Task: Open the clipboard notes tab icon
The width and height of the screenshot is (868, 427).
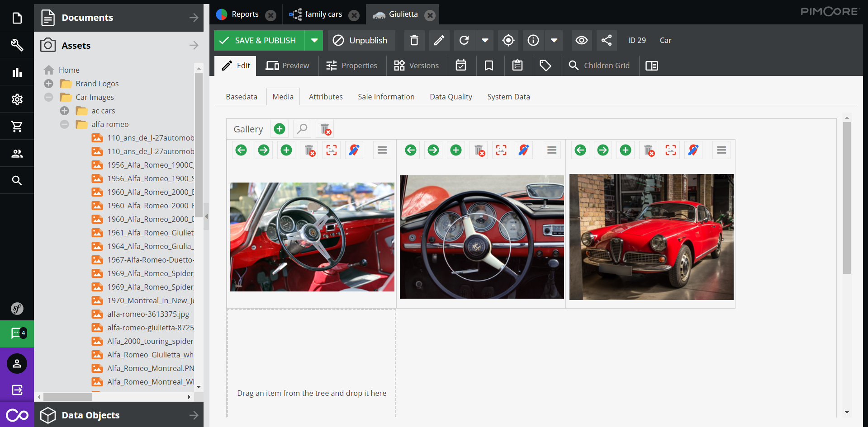Action: 517,66
